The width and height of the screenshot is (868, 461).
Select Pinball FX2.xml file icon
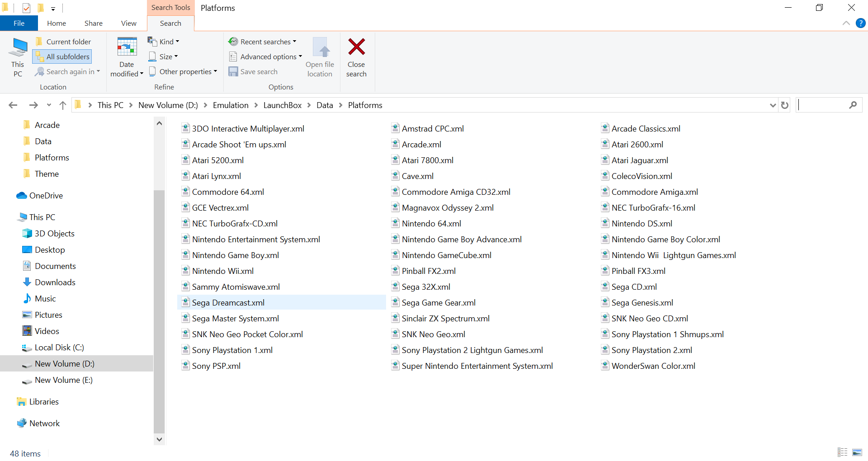(x=395, y=271)
